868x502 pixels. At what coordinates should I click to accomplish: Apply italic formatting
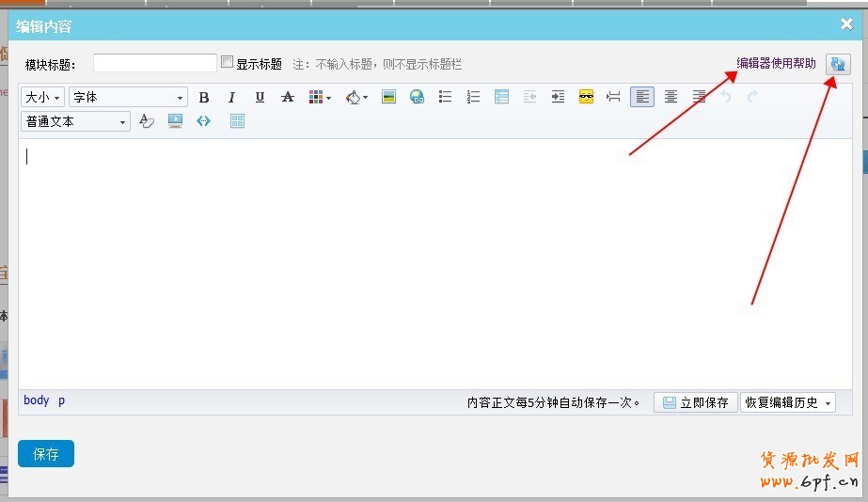[232, 97]
